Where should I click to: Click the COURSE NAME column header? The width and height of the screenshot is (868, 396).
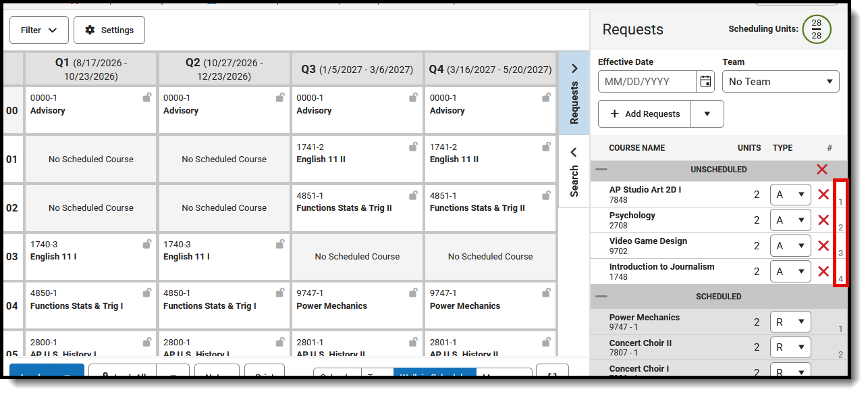click(636, 148)
